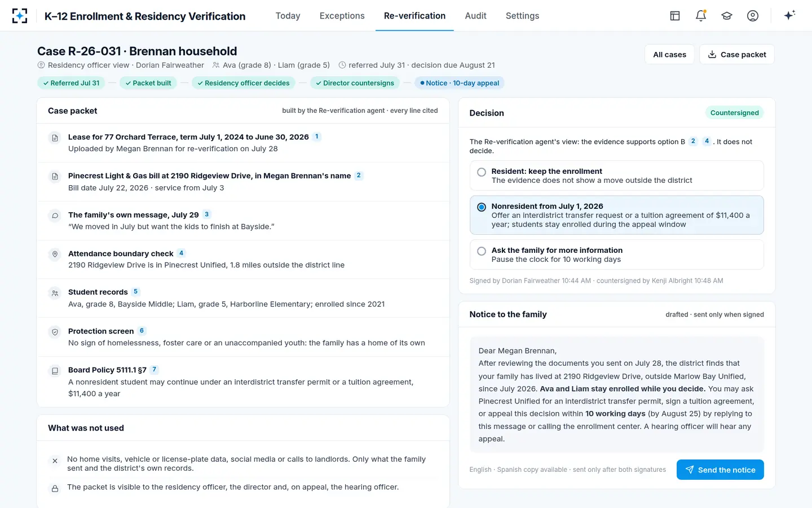Send the notice to the family

pos(720,470)
